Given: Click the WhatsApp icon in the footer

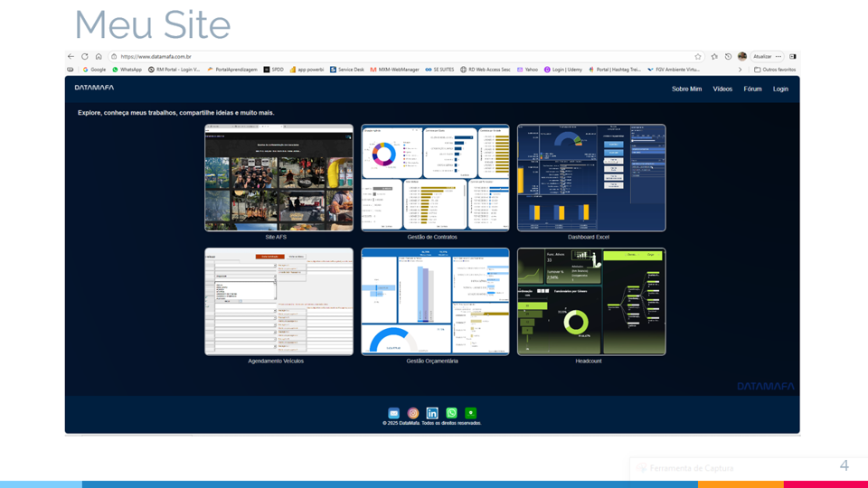Looking at the screenshot, I should point(451,413).
